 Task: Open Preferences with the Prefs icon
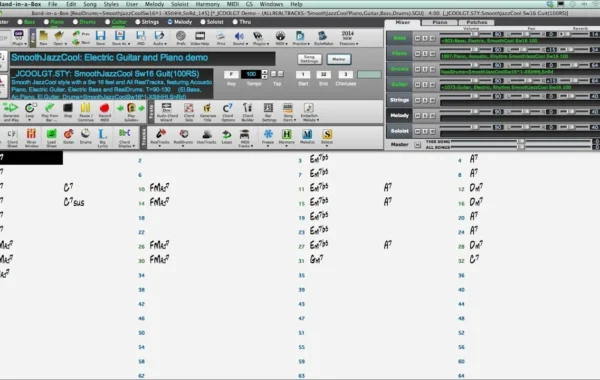click(181, 38)
